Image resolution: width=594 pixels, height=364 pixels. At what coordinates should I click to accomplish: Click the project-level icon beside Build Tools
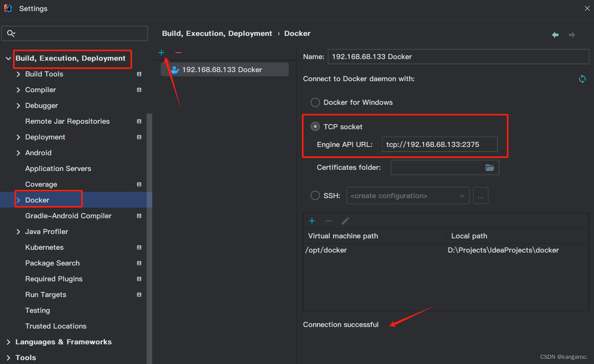(139, 74)
